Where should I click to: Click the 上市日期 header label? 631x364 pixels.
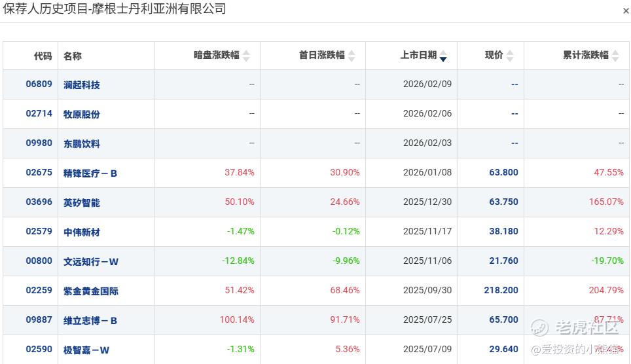[x=418, y=55]
